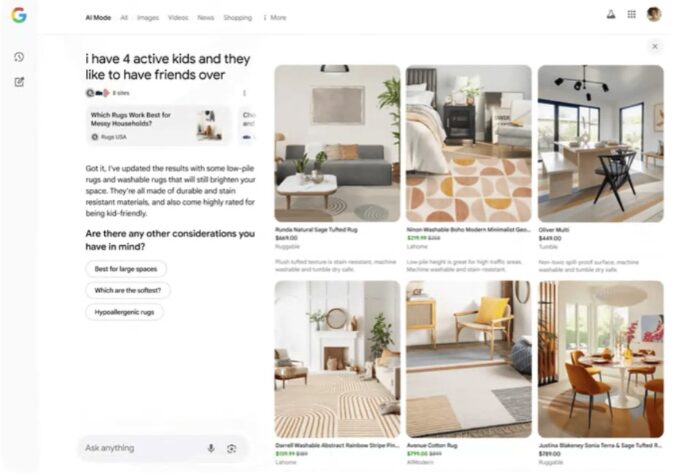Select the Best for large spaces suggestion

pyautogui.click(x=126, y=269)
